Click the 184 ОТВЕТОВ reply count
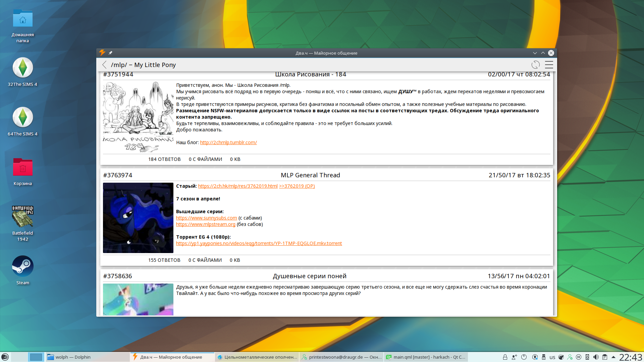 (x=164, y=159)
